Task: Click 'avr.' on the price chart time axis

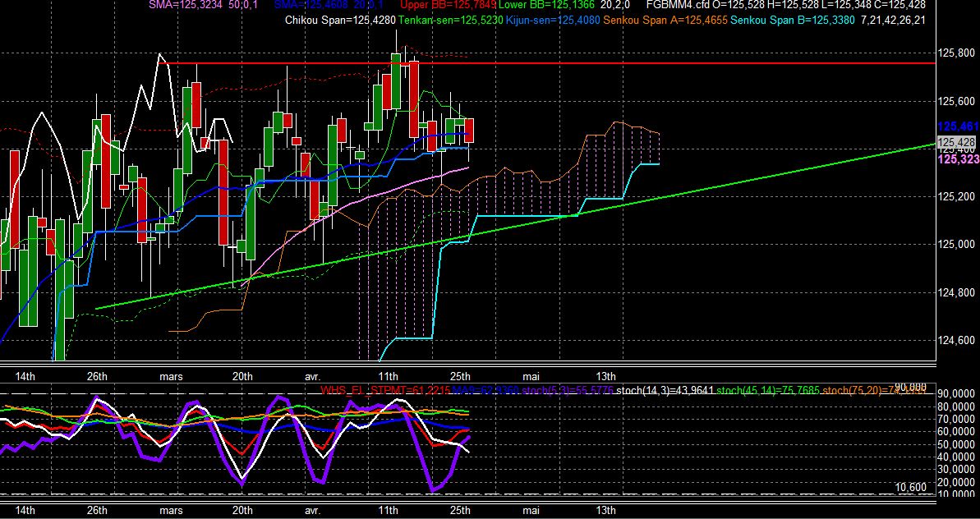Action: tap(312, 376)
